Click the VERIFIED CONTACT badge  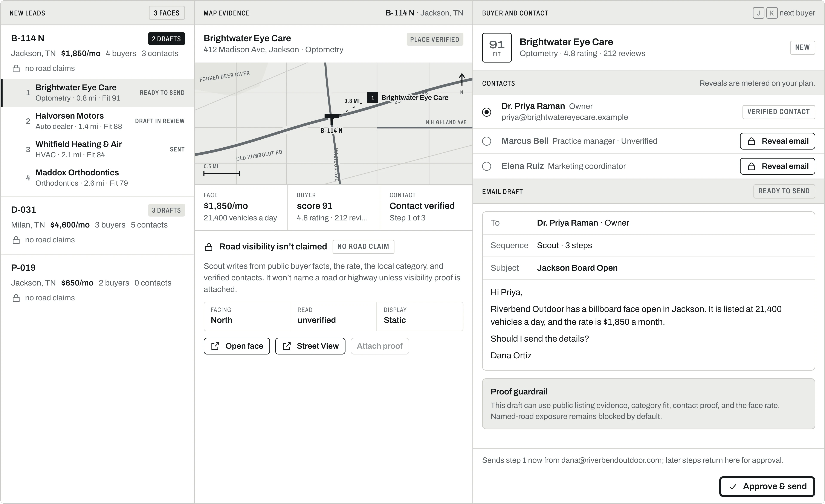point(778,112)
